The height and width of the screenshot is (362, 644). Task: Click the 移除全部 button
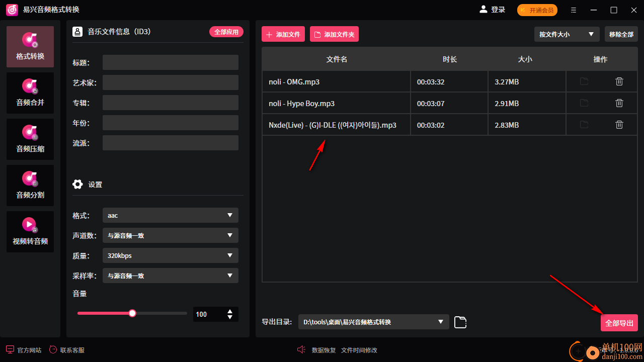pos(621,34)
